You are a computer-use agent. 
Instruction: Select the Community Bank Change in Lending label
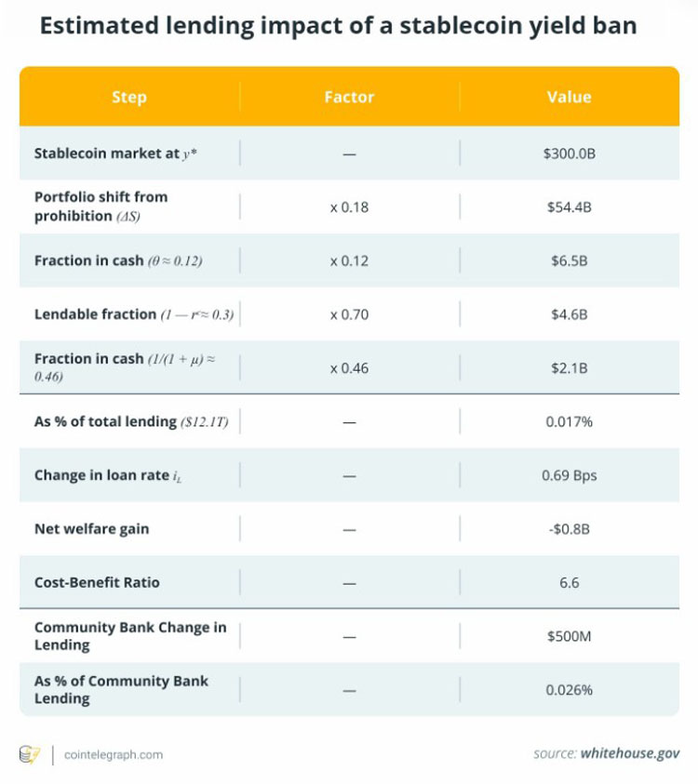click(130, 636)
